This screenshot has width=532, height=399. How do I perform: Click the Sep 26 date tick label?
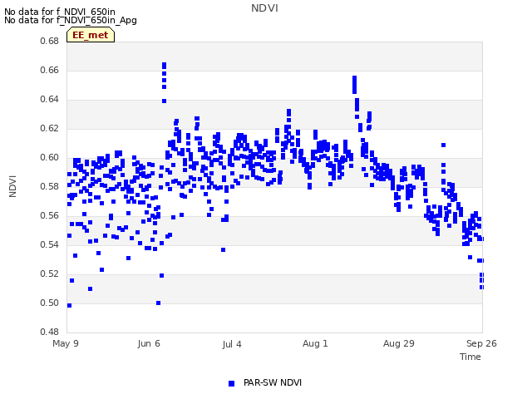click(481, 343)
